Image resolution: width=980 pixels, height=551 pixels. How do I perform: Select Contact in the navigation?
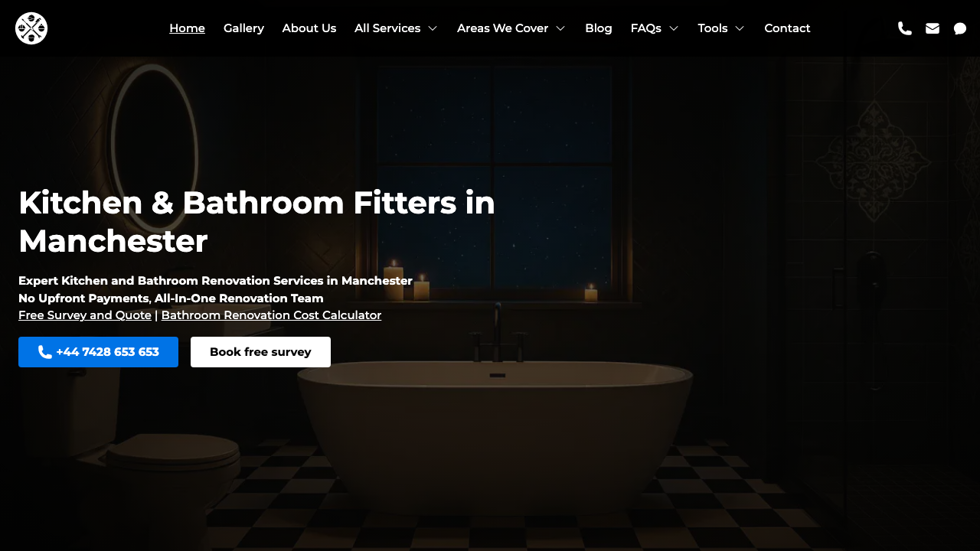787,28
